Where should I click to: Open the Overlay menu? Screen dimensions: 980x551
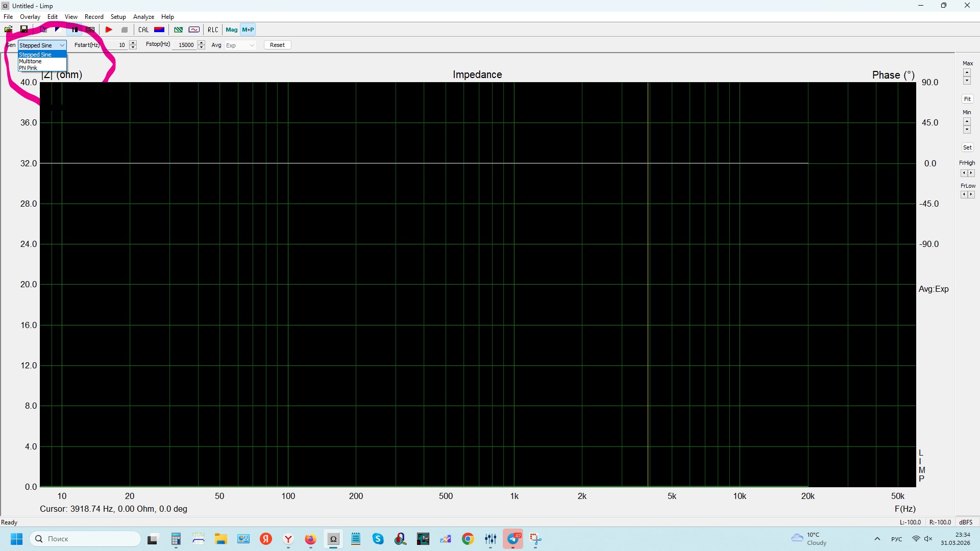[30, 17]
